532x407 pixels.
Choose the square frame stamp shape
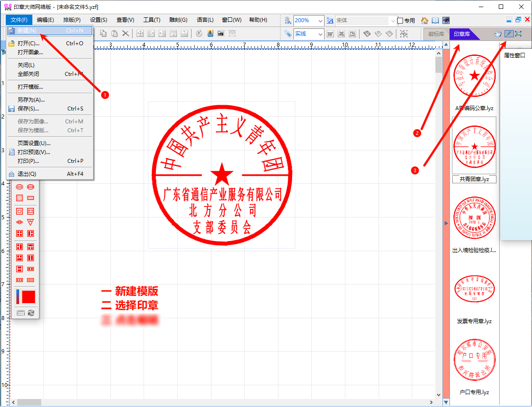(x=20, y=211)
